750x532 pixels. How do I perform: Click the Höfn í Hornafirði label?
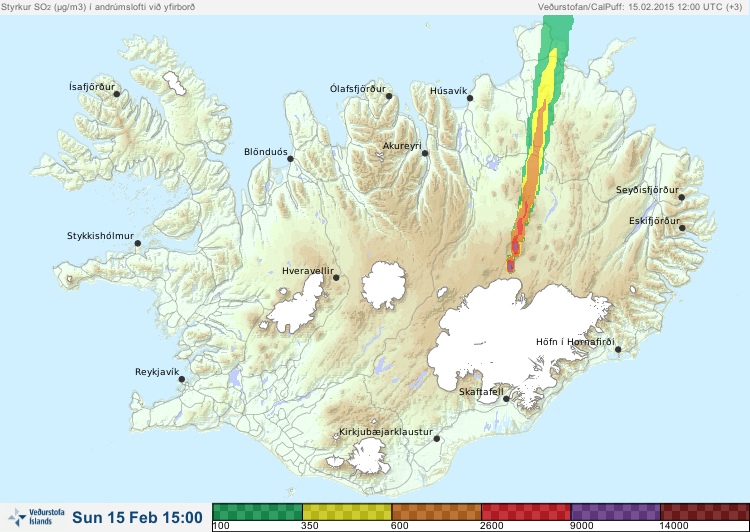[575, 342]
